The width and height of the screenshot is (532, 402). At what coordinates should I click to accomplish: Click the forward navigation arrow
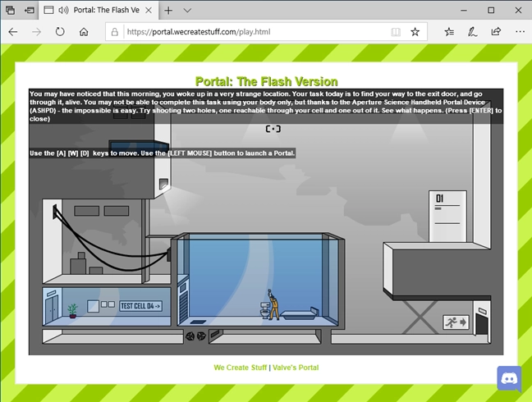pyautogui.click(x=36, y=32)
